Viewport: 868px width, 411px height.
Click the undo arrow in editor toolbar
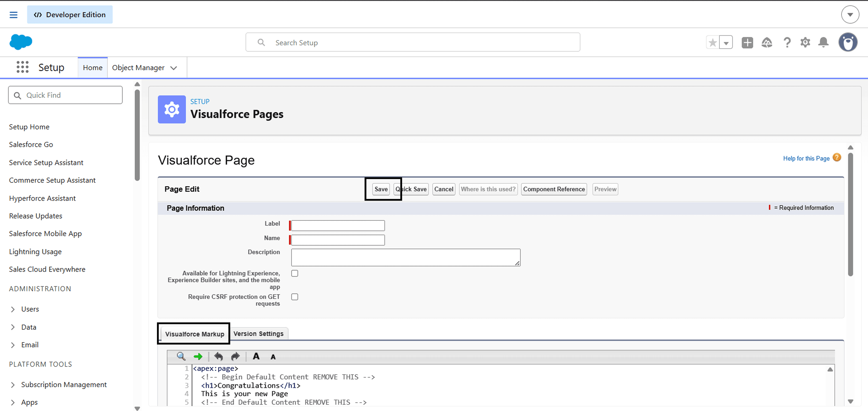point(218,356)
